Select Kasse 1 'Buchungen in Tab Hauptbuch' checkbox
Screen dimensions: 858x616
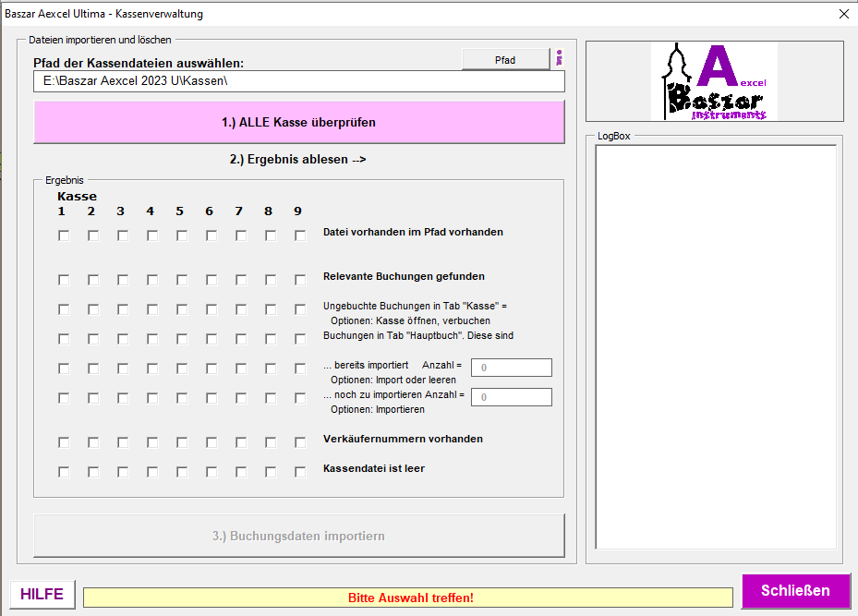(64, 339)
